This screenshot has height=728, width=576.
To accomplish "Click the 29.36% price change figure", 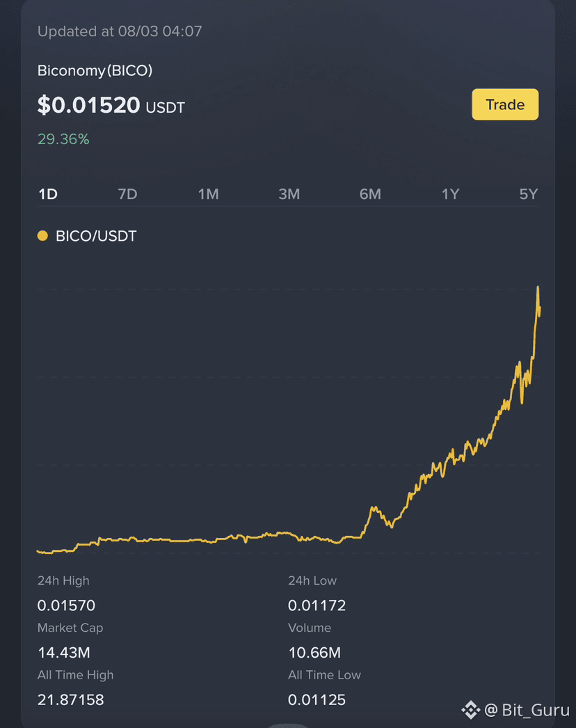I will click(63, 139).
